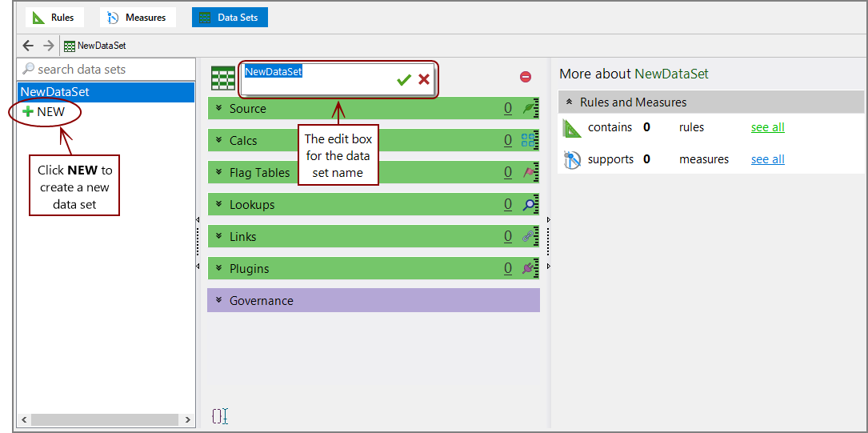The image size is (868, 433).
Task: Open see all link for rules
Action: pyautogui.click(x=768, y=127)
